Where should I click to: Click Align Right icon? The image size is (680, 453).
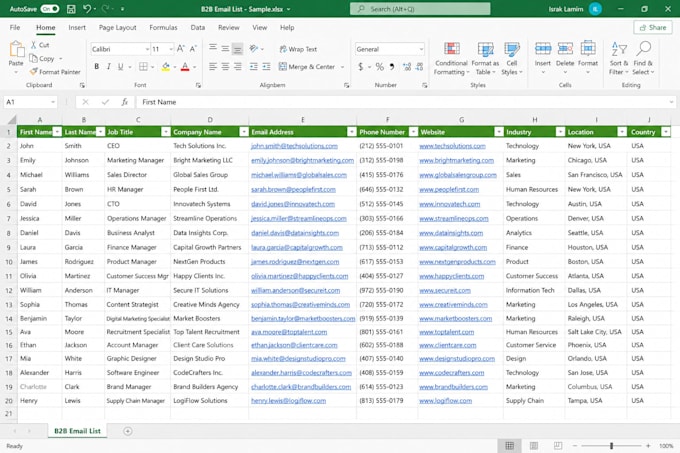click(x=238, y=66)
